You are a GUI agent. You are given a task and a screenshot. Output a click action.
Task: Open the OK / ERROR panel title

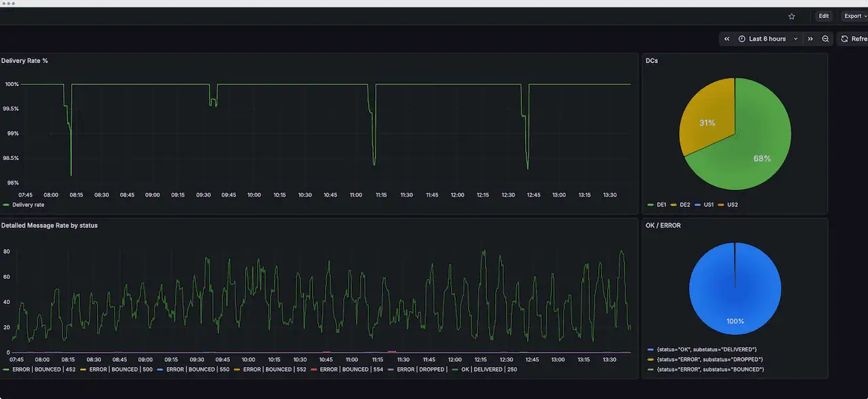coord(663,225)
